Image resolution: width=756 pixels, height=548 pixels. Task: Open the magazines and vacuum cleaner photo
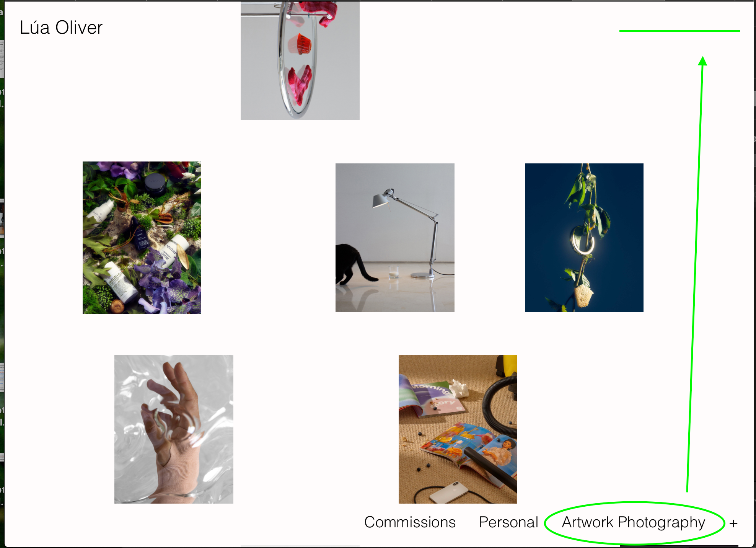tap(458, 429)
